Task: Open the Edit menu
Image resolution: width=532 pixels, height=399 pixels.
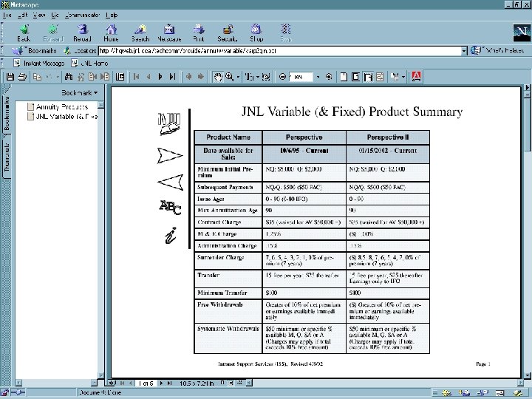Action: point(22,15)
